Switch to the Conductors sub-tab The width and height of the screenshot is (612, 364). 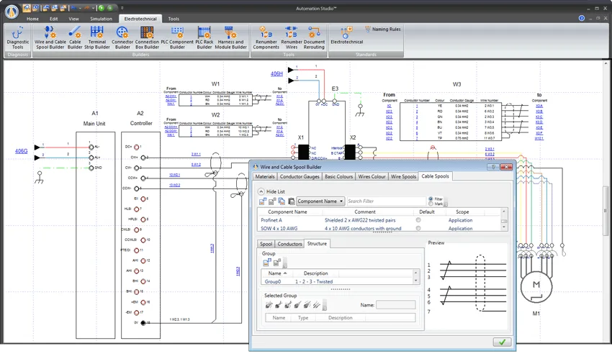coord(289,244)
